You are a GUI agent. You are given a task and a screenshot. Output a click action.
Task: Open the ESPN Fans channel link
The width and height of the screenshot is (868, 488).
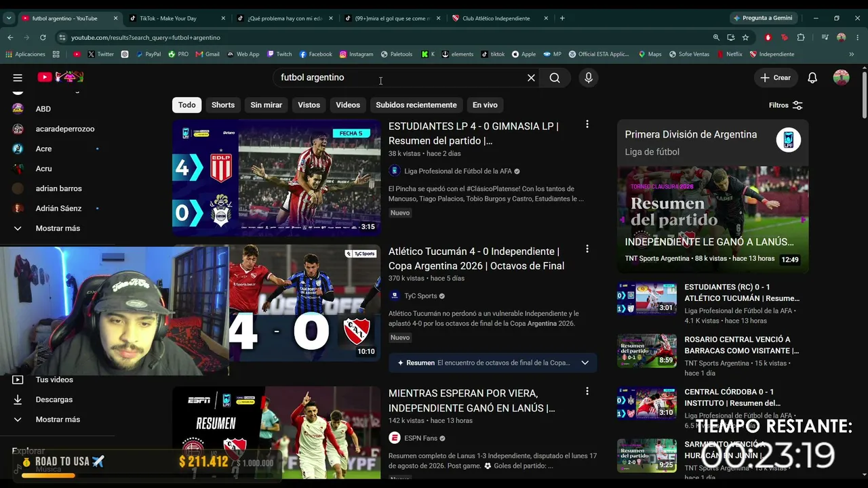click(420, 439)
